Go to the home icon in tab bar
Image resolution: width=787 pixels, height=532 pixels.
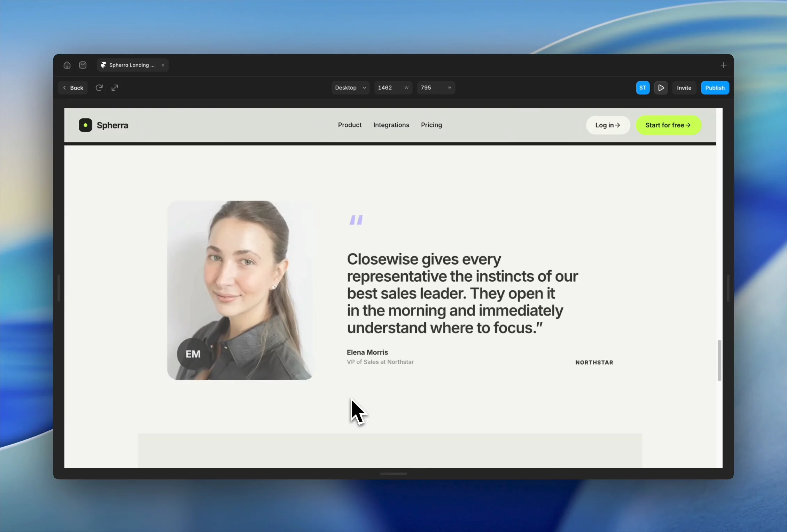coord(67,65)
